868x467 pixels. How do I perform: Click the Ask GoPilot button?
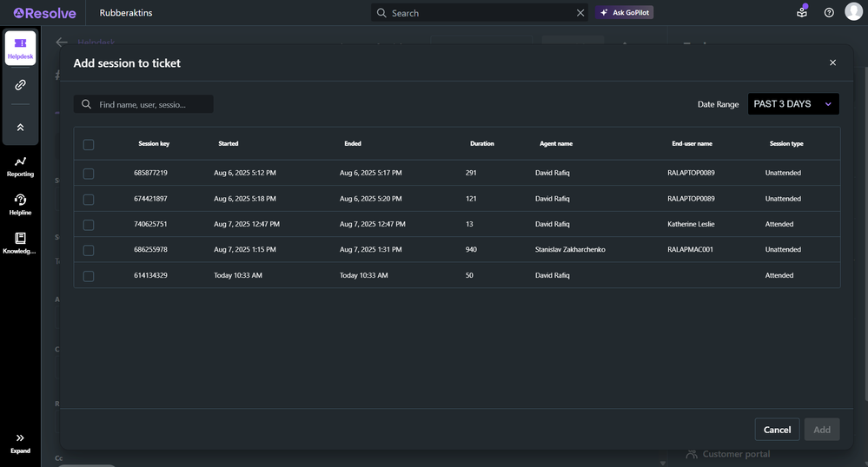coord(624,13)
